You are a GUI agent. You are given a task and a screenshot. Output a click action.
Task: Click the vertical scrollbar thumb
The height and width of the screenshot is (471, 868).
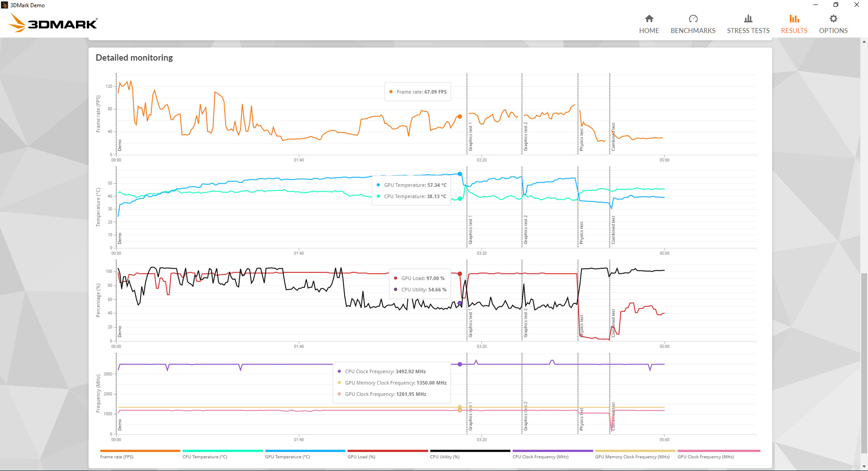coord(864,363)
